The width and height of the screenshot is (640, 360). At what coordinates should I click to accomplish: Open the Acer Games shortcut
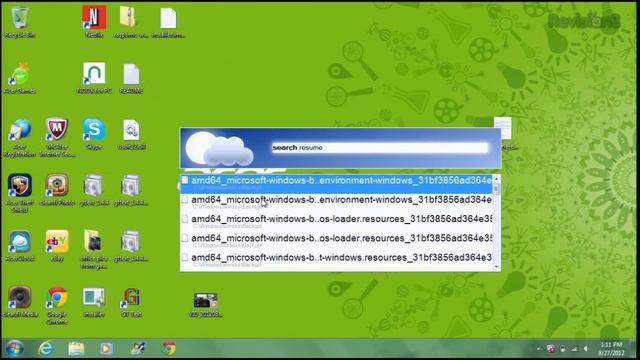click(19, 78)
